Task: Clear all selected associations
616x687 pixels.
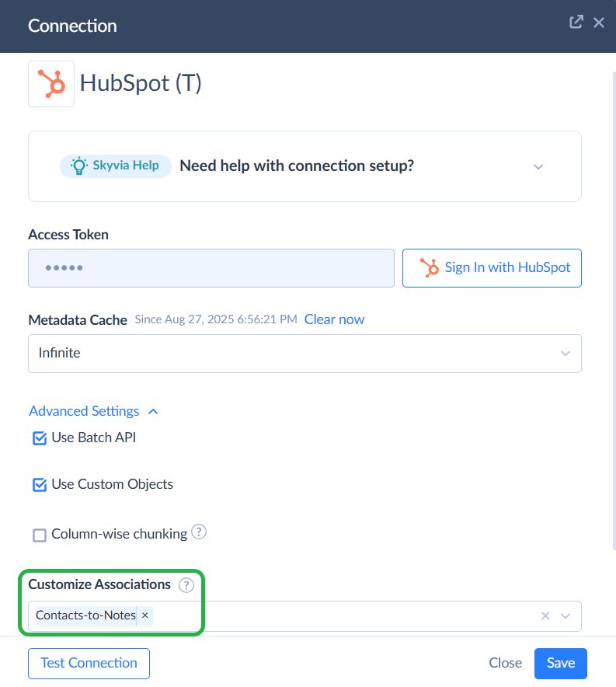Action: coord(545,616)
